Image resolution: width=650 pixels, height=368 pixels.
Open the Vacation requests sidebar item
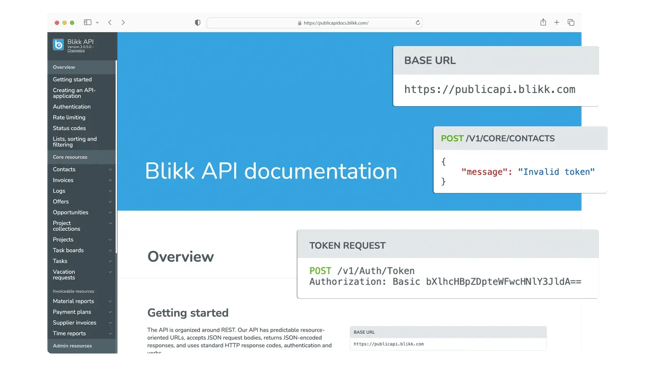coord(64,275)
